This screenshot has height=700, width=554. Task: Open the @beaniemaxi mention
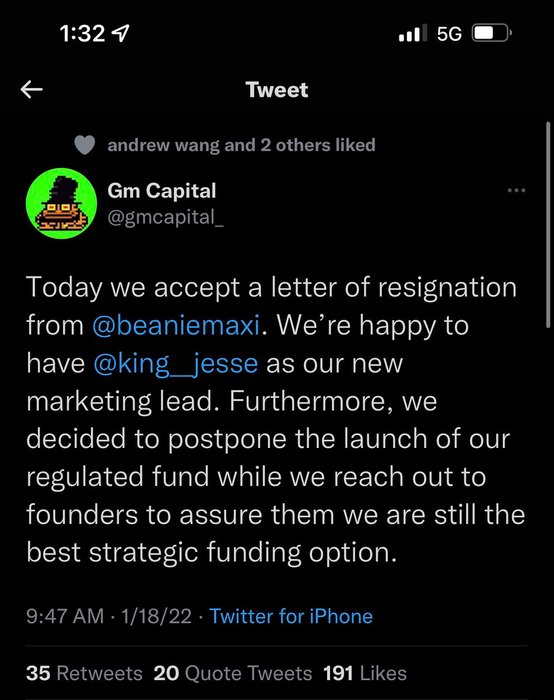(176, 325)
